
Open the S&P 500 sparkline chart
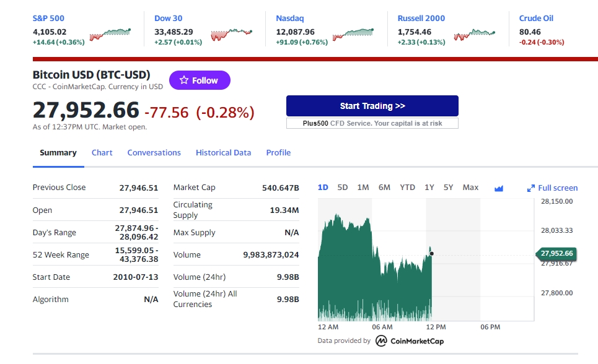(x=110, y=33)
